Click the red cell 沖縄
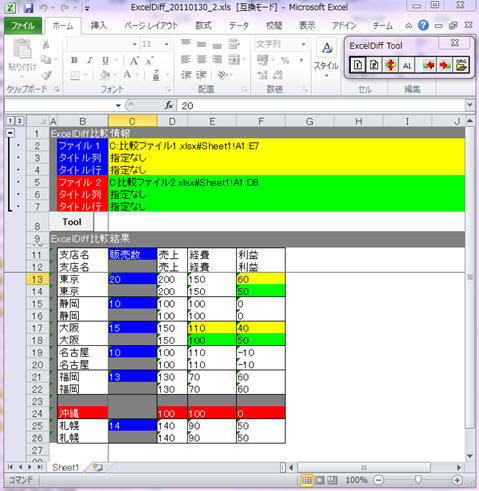 click(x=83, y=413)
